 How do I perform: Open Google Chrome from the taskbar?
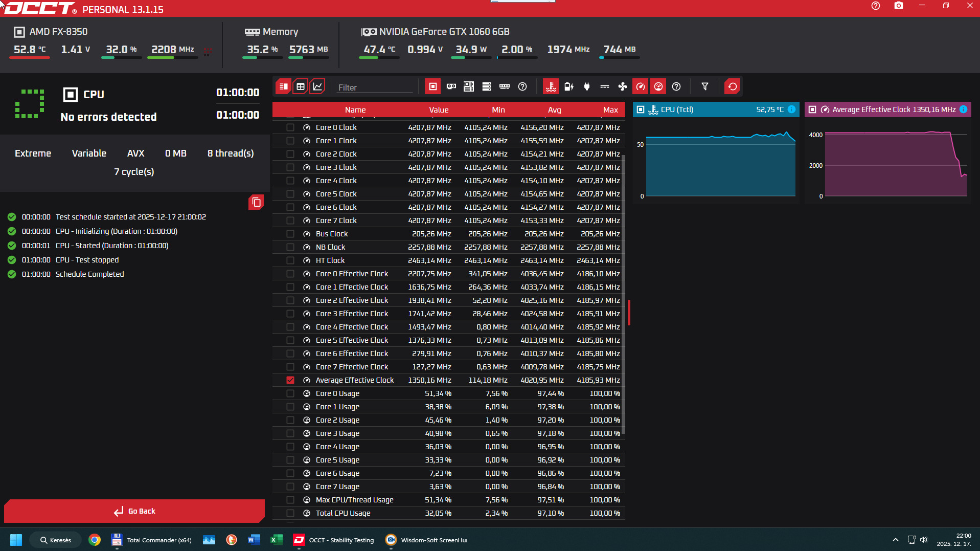(x=95, y=540)
